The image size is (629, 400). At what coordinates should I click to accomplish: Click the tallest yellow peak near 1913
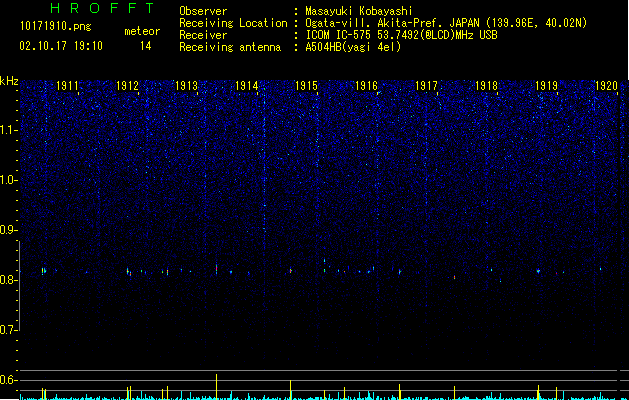pos(217,387)
